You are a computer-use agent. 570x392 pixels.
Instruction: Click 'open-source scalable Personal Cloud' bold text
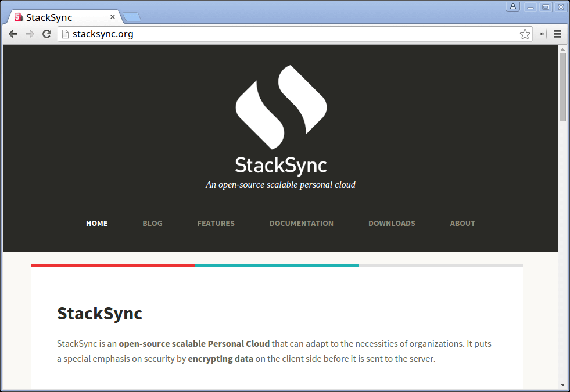point(194,344)
